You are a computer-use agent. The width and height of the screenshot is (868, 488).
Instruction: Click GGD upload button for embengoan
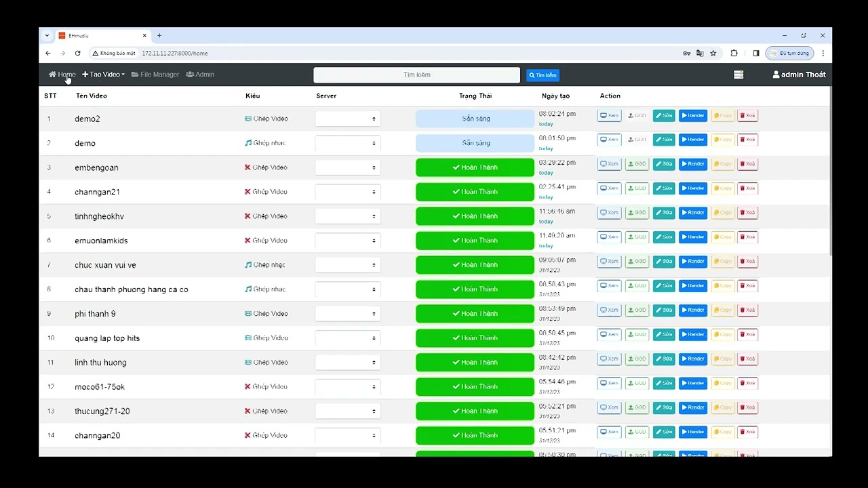tap(637, 164)
